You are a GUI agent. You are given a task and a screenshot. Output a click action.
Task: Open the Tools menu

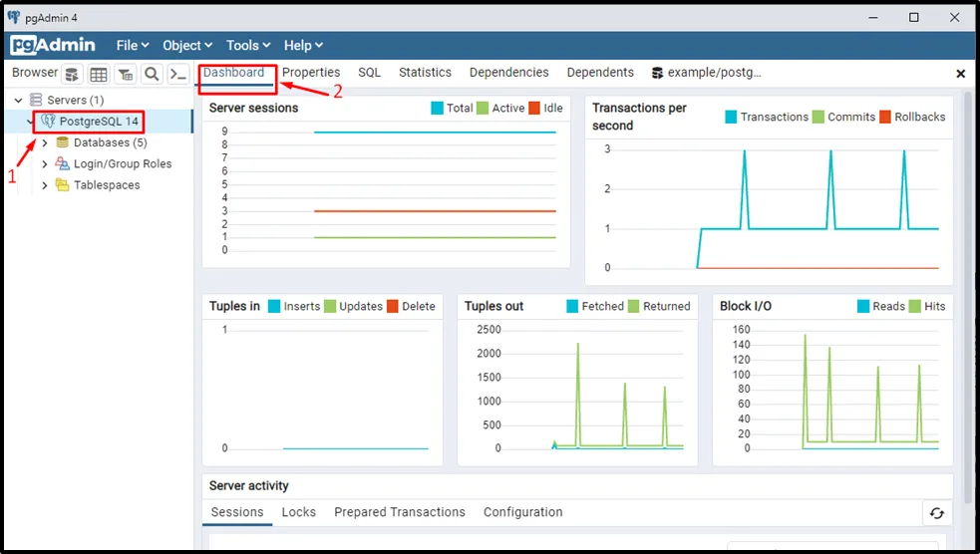248,45
